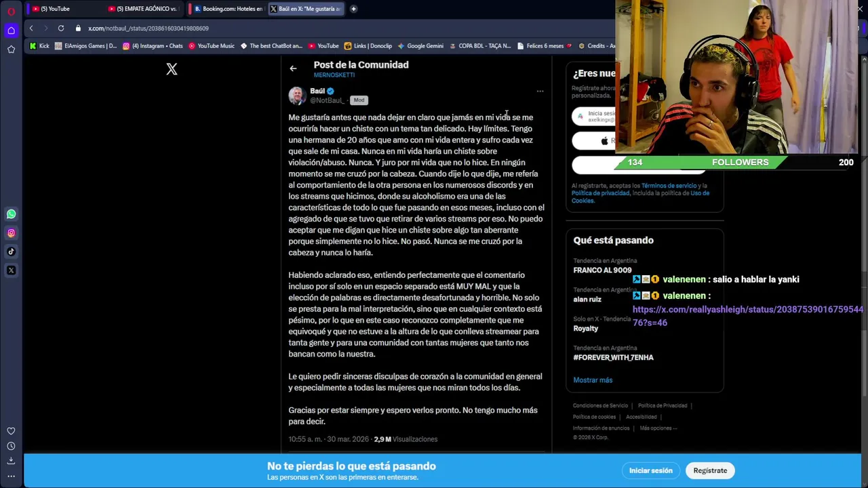Reload the page with the refresh icon
Screen dimensions: 868x488
[x=61, y=28]
